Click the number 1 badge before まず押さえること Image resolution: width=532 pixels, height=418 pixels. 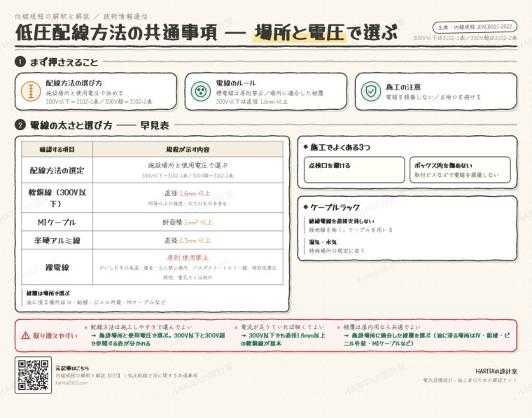click(20, 62)
